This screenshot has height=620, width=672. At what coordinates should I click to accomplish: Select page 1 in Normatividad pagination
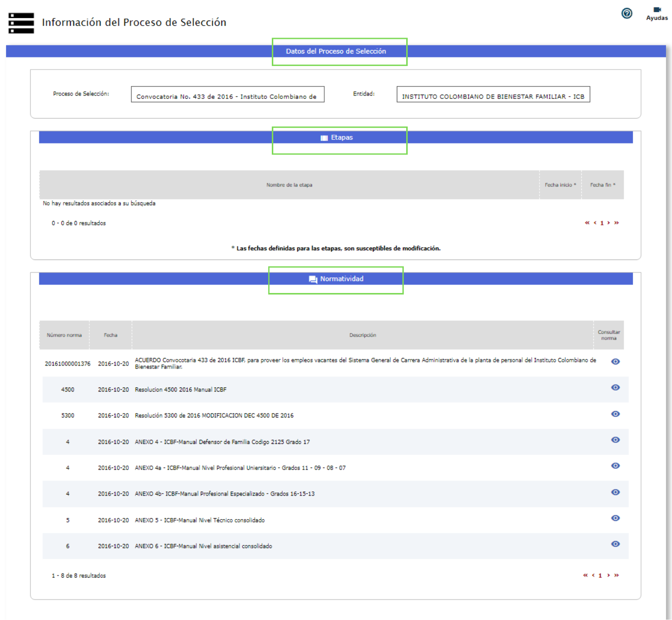[x=600, y=575]
